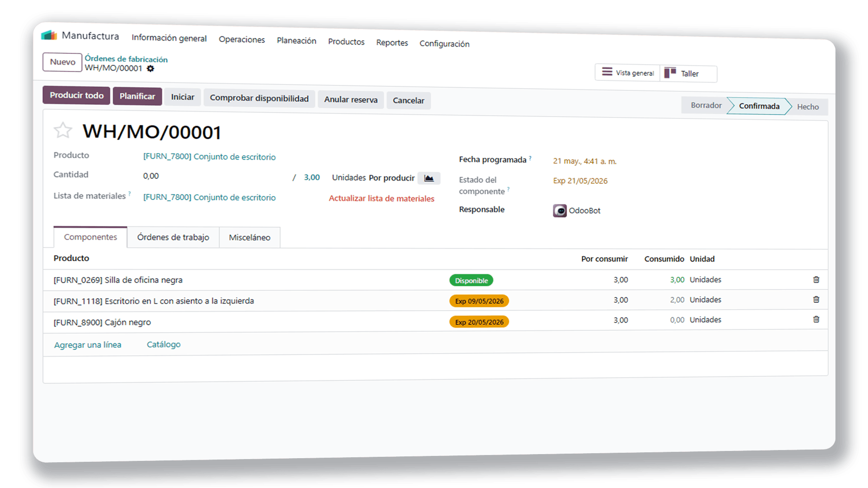Select the Confirmada status stage
Screen dimensions: 868x488
pyautogui.click(x=759, y=106)
